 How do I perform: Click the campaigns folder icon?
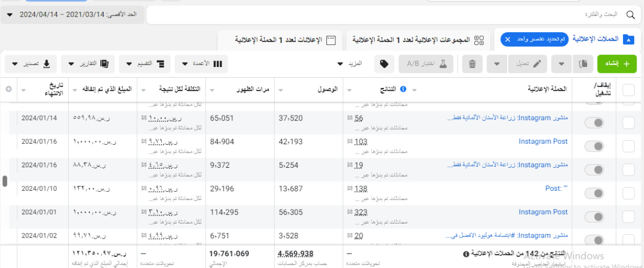[x=628, y=40]
